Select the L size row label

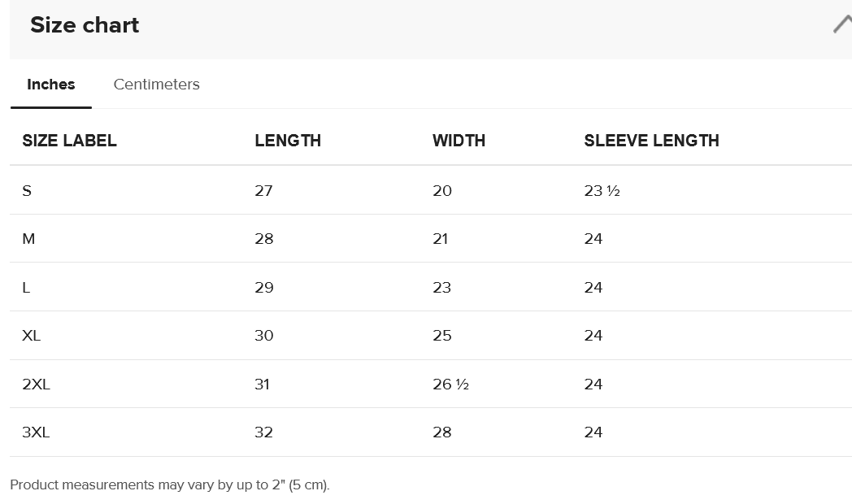26,287
